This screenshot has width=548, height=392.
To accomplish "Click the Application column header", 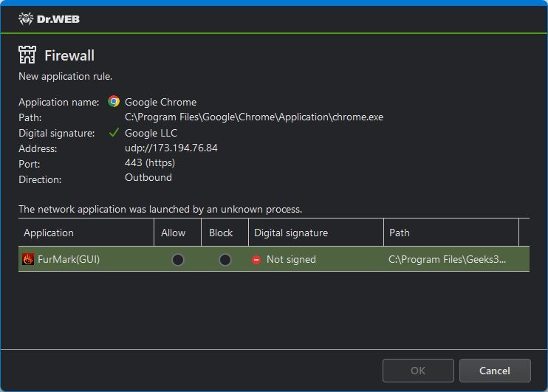I will coord(86,233).
